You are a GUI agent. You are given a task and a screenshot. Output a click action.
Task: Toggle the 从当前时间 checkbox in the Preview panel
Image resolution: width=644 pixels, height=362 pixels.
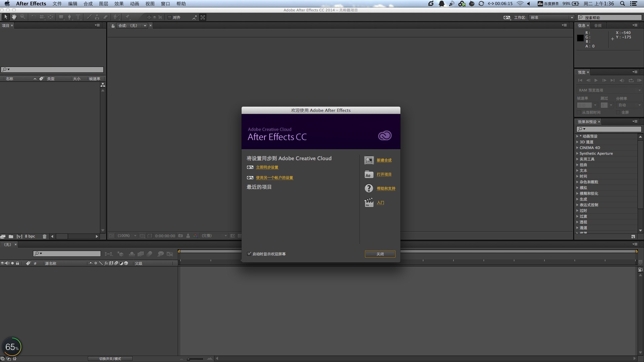579,112
